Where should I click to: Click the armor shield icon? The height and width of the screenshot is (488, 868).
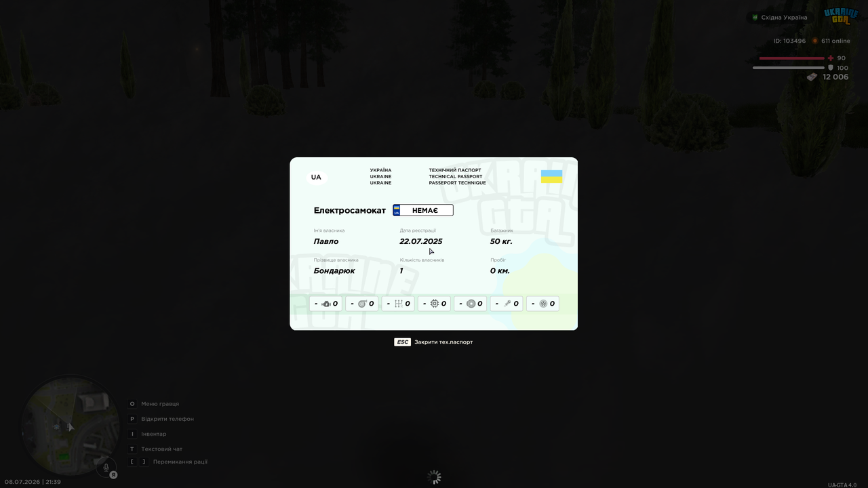(831, 68)
